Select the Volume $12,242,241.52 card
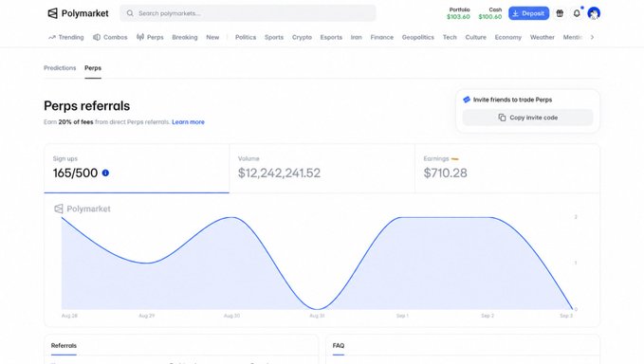644x364 pixels. pyautogui.click(x=322, y=168)
